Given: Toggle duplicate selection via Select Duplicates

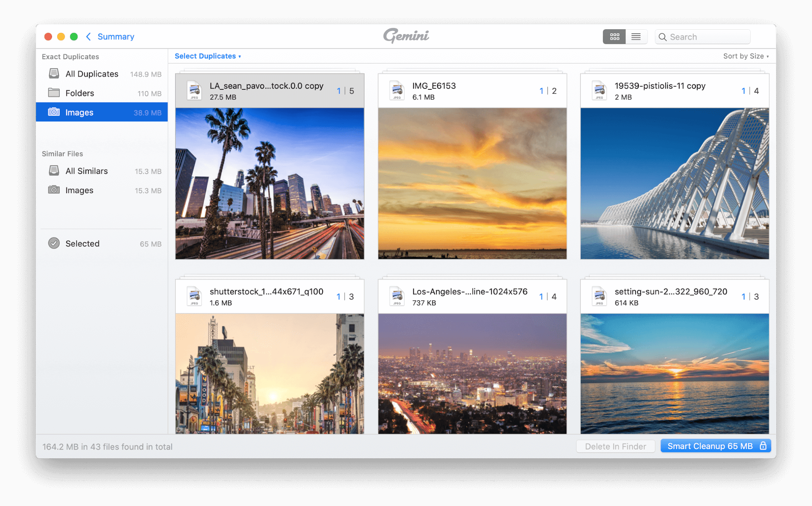Looking at the screenshot, I should (208, 56).
